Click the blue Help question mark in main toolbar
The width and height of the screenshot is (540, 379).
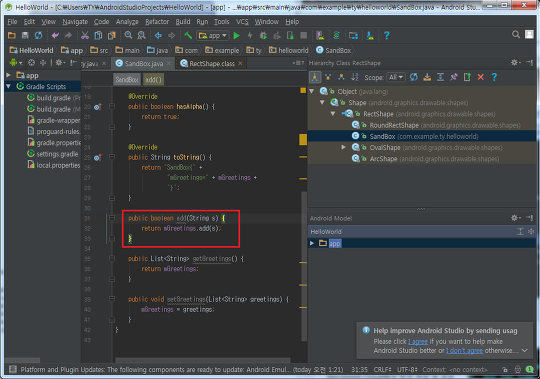(x=387, y=35)
